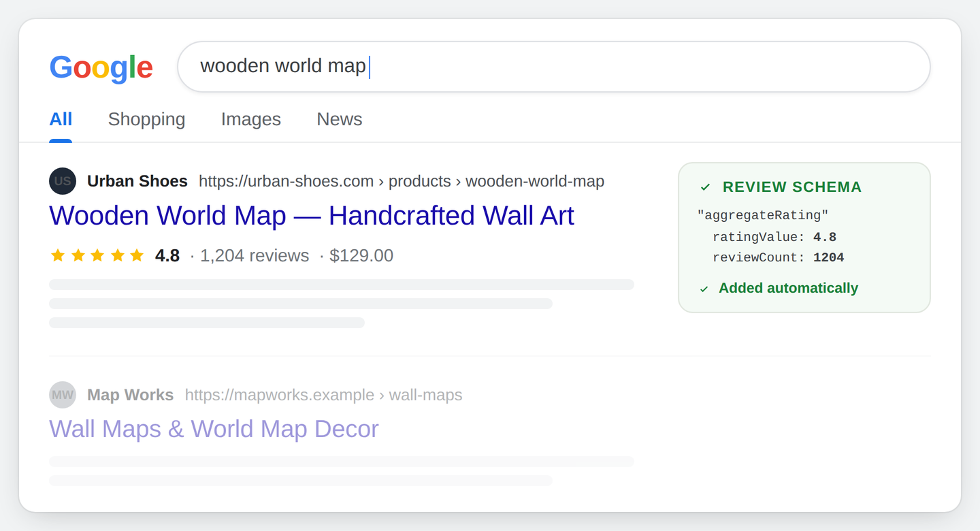Image resolution: width=980 pixels, height=531 pixels.
Task: Click the mapworks.example wall-maps URL
Action: click(323, 395)
